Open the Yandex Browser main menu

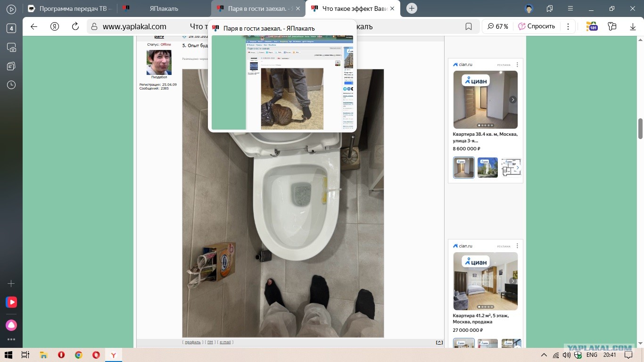click(570, 8)
